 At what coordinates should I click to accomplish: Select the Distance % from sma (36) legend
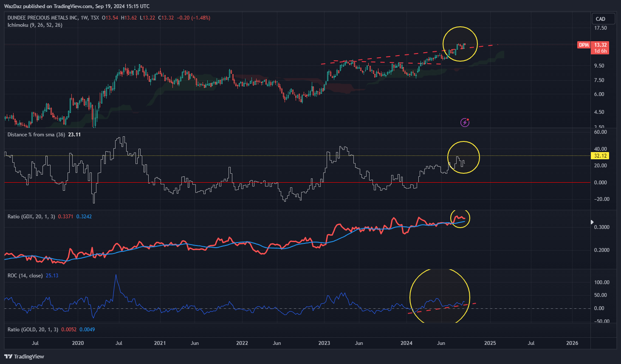(37, 135)
